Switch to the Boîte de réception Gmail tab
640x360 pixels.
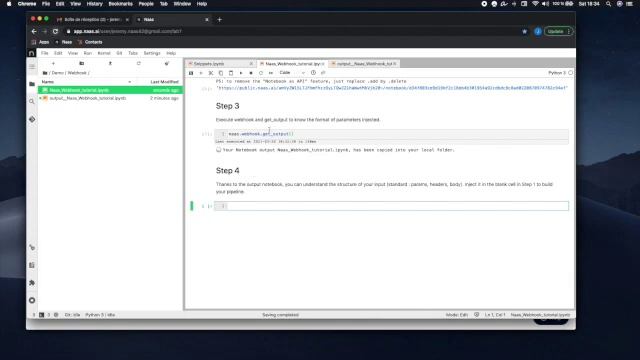coord(93,20)
